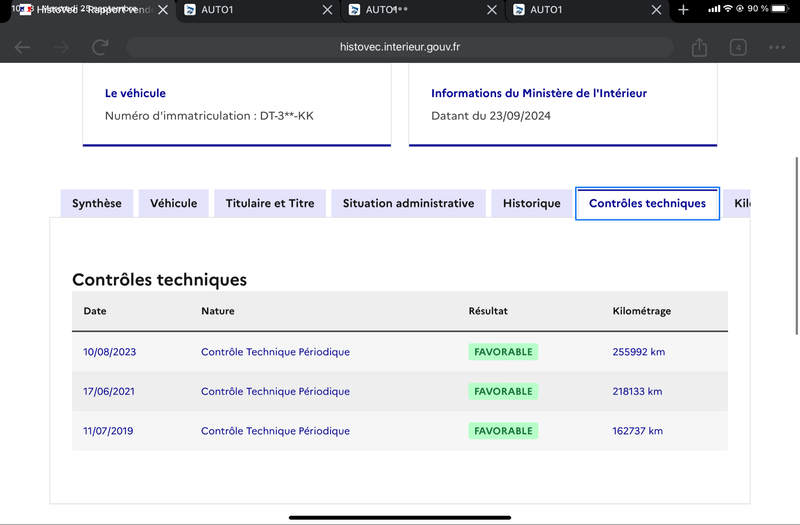
Task: Open the Véhicule tab
Action: point(173,203)
